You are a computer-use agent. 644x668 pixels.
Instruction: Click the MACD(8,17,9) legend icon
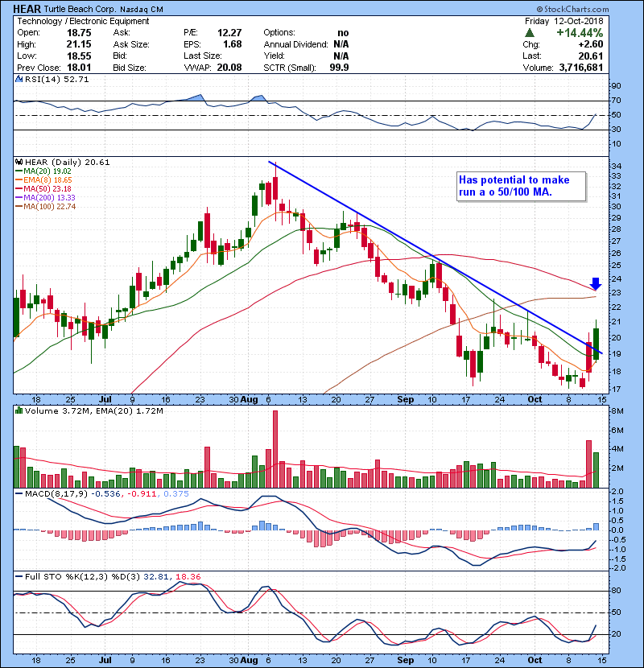click(19, 492)
